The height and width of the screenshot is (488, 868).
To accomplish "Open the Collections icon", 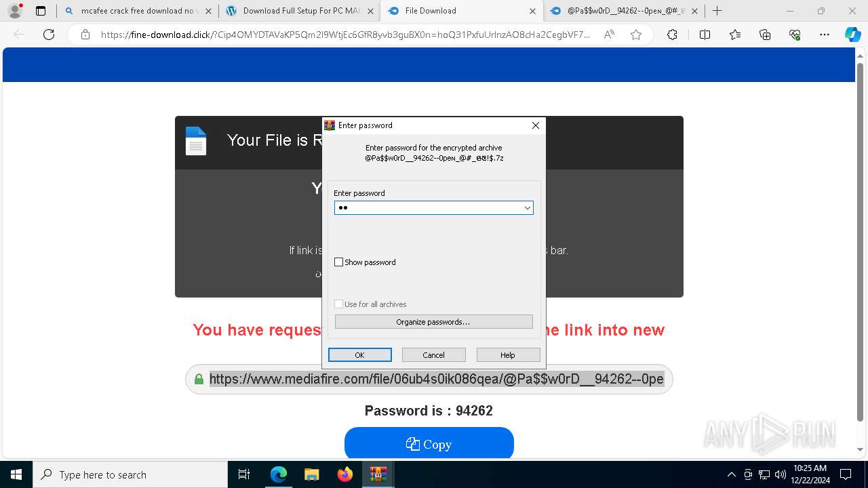I will pos(765,35).
